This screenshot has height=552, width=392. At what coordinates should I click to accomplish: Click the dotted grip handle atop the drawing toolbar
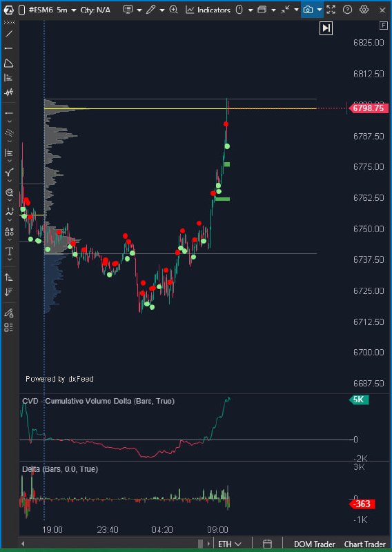(x=9, y=23)
